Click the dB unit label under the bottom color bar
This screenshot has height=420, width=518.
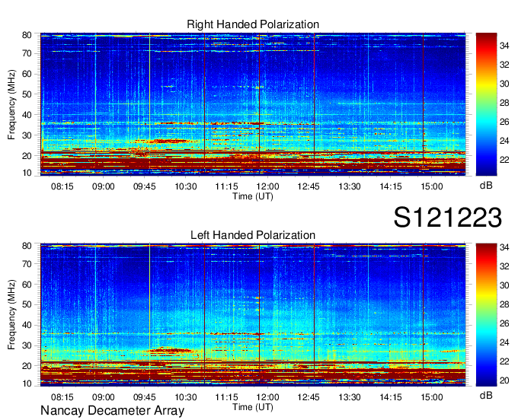point(486,396)
